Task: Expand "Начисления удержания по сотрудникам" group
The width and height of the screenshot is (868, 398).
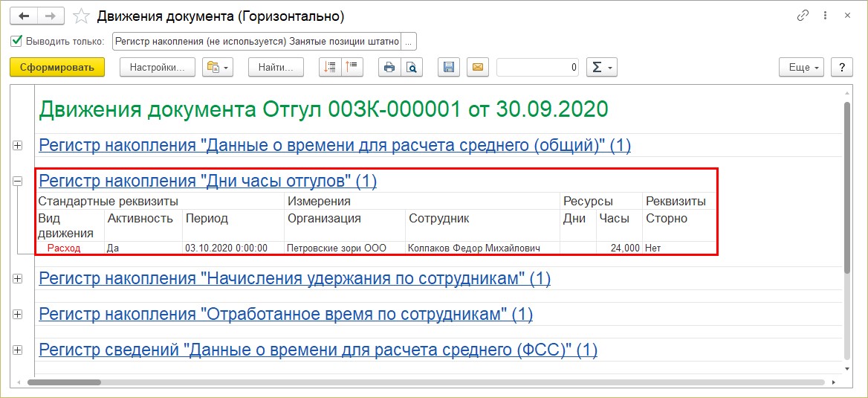Action: tap(17, 279)
